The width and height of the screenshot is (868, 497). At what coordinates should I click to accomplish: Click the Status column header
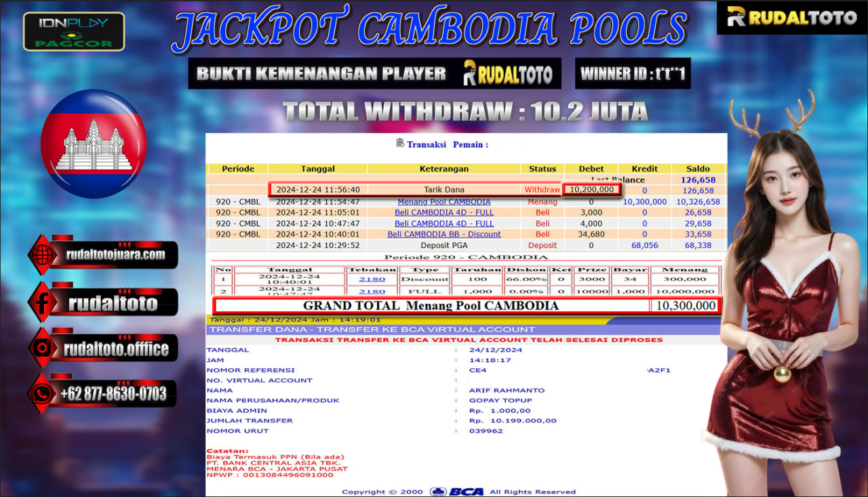point(542,169)
